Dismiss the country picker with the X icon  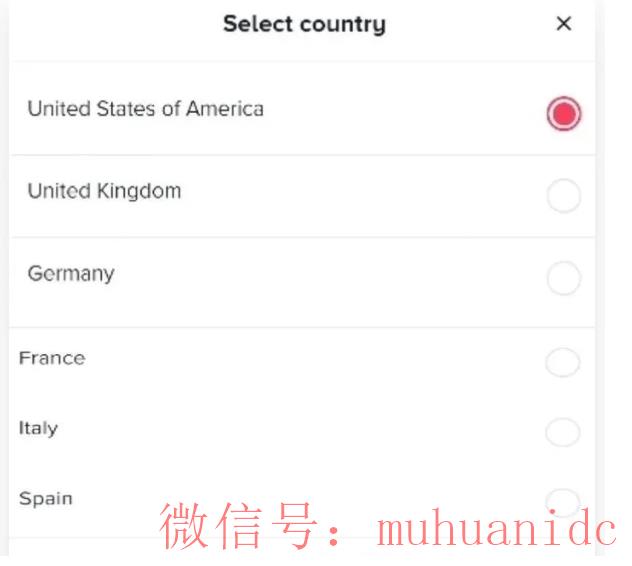click(x=564, y=24)
